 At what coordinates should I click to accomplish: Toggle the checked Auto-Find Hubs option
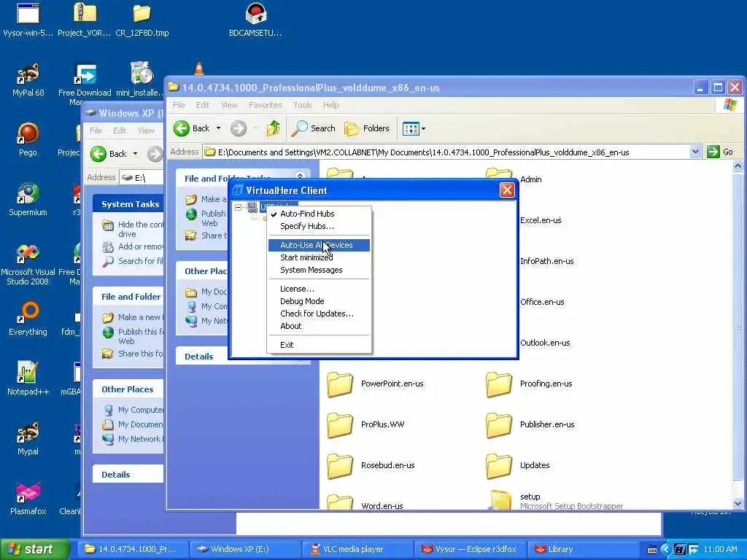[x=319, y=214]
